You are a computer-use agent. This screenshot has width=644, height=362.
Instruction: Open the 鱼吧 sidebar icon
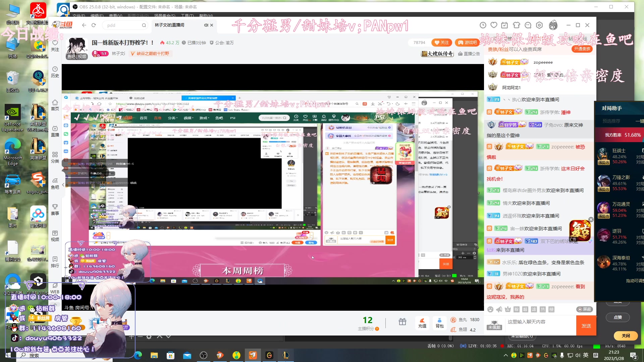click(x=55, y=183)
